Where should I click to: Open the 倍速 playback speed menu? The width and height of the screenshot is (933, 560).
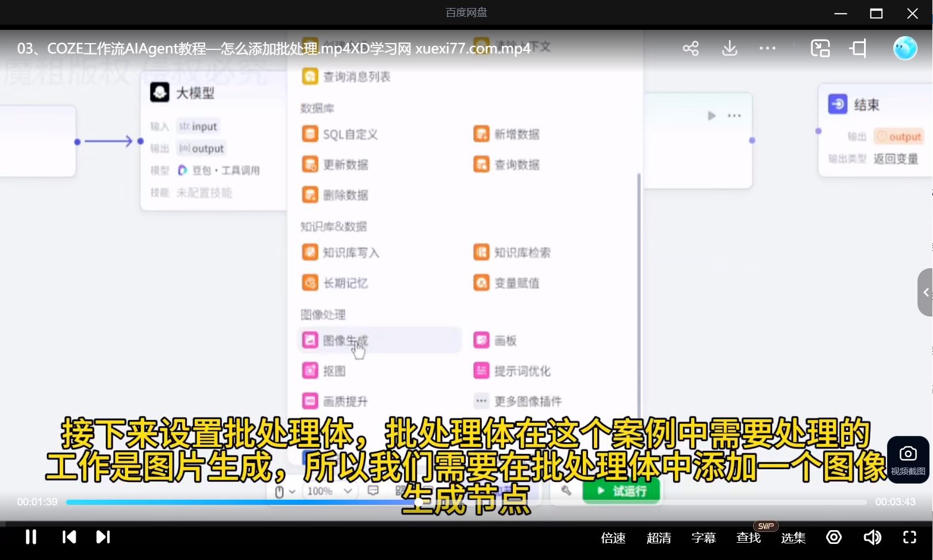click(x=612, y=538)
